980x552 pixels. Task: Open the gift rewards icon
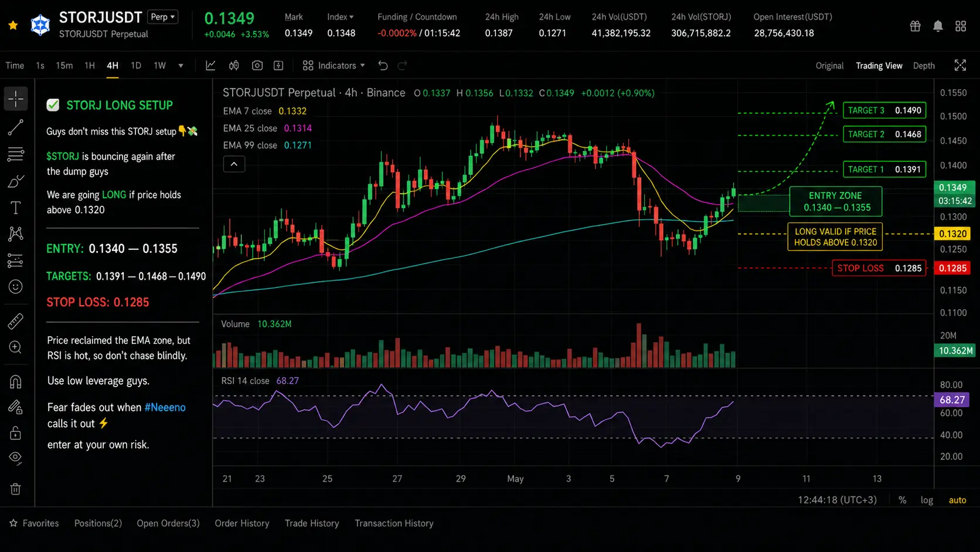915,26
